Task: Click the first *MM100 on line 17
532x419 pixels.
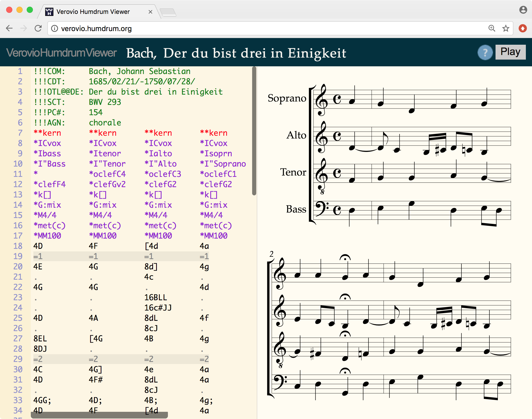Action: tap(47, 236)
